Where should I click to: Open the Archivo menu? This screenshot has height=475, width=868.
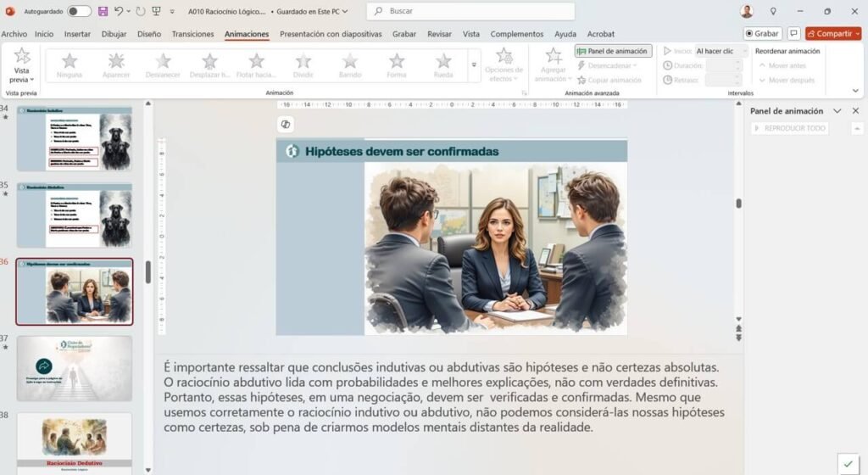pos(14,34)
